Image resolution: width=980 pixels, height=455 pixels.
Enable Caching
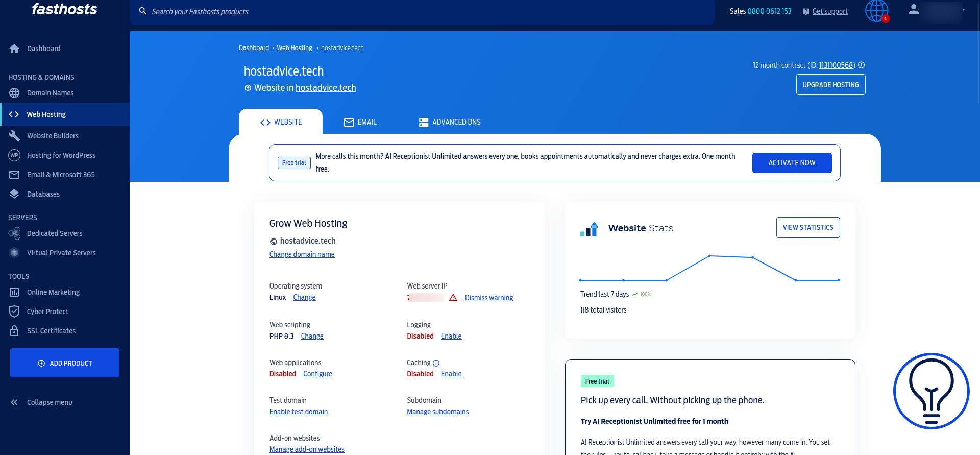451,374
